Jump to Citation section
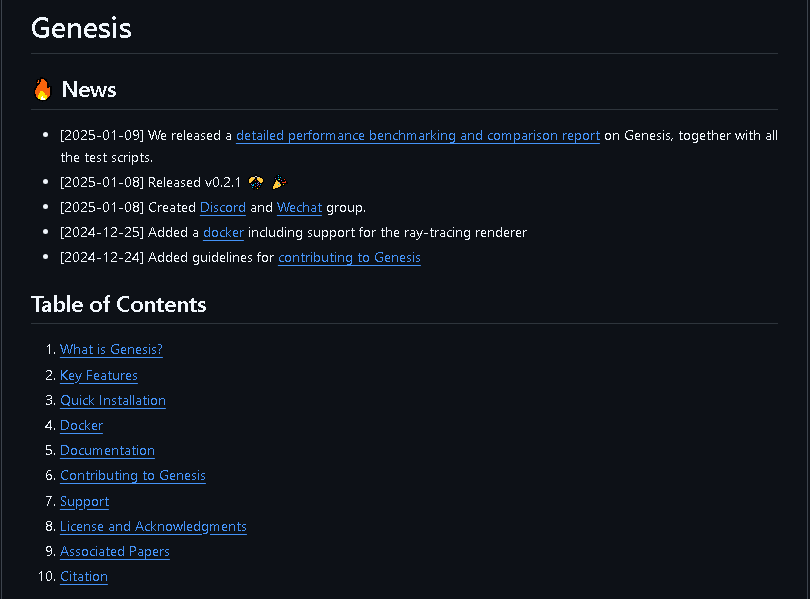The width and height of the screenshot is (810, 599). [x=84, y=577]
